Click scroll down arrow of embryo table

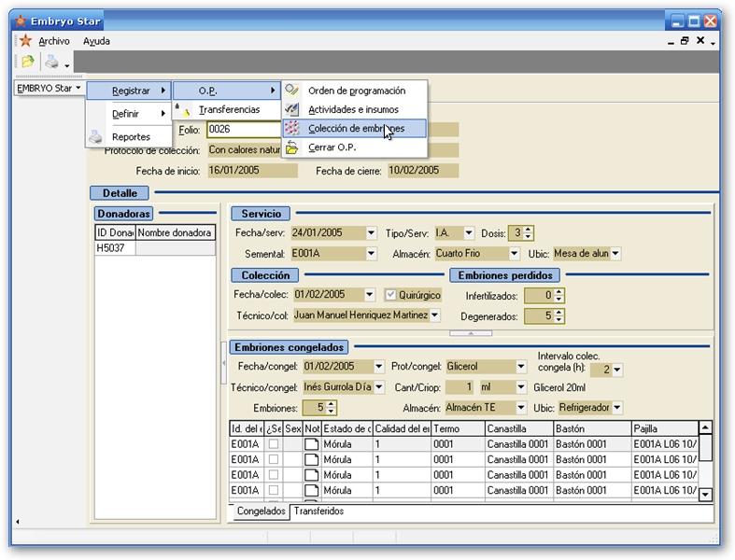pyautogui.click(x=705, y=495)
